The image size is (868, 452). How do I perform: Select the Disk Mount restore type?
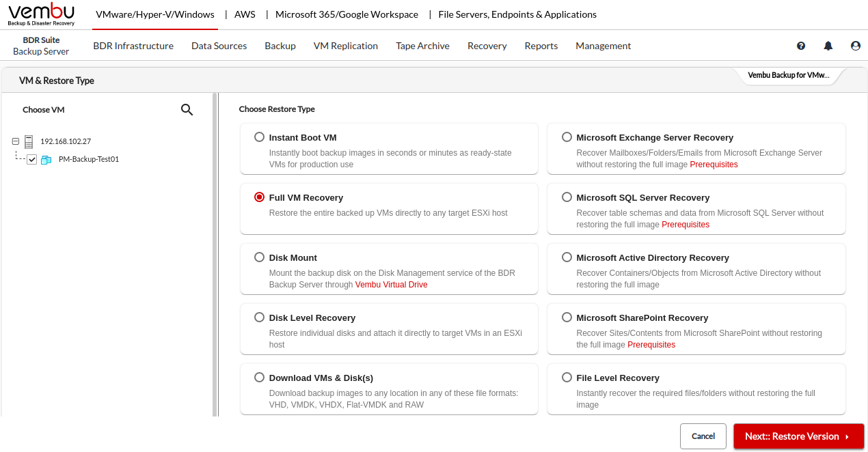pyautogui.click(x=259, y=257)
